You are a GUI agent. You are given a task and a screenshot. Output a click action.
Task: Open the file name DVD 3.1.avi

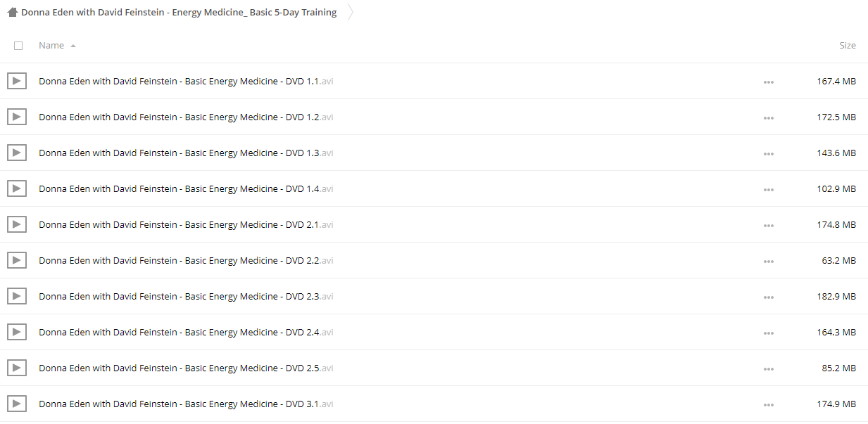186,404
